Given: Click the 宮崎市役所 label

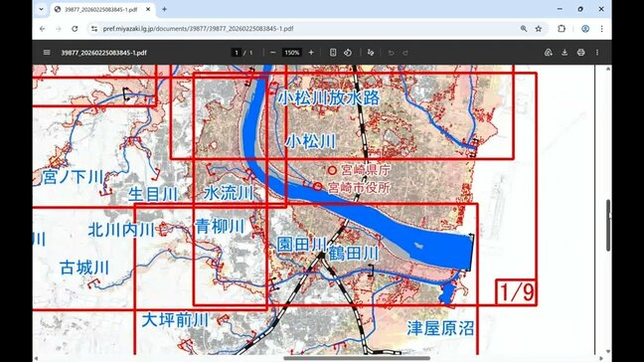Looking at the screenshot, I should pos(360,187).
